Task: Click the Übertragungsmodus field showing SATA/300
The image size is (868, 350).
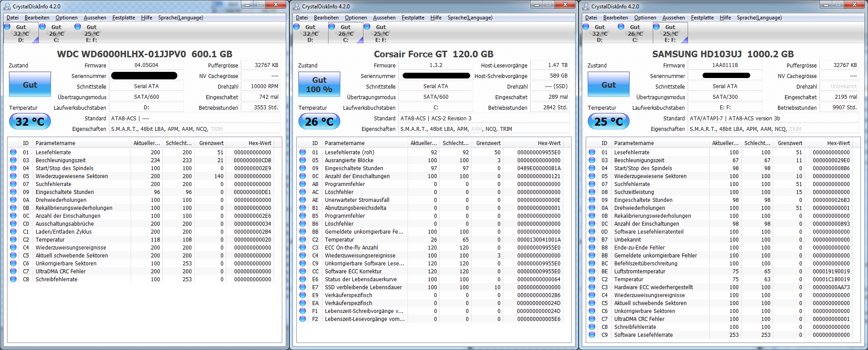Action: click(x=725, y=97)
